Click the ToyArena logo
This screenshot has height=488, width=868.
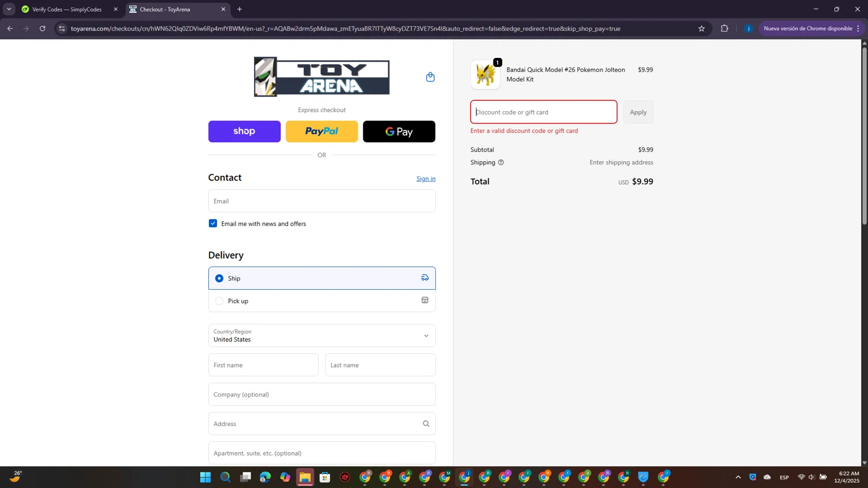(x=322, y=76)
